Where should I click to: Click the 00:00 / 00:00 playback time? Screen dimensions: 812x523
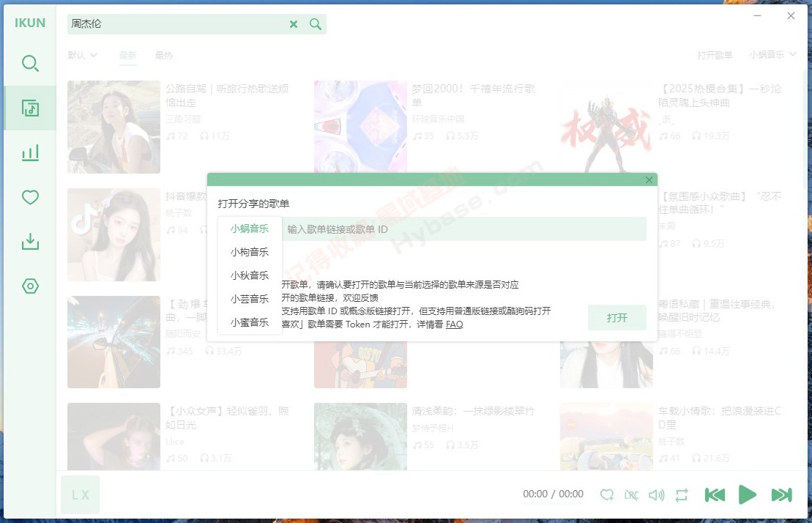coord(553,494)
